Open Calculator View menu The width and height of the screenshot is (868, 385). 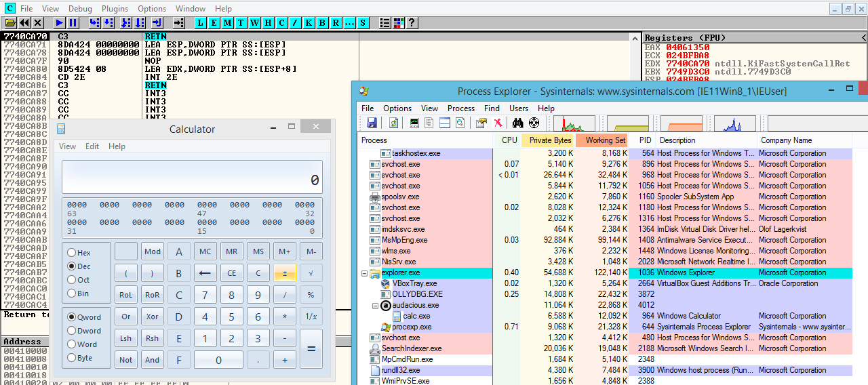click(x=67, y=146)
